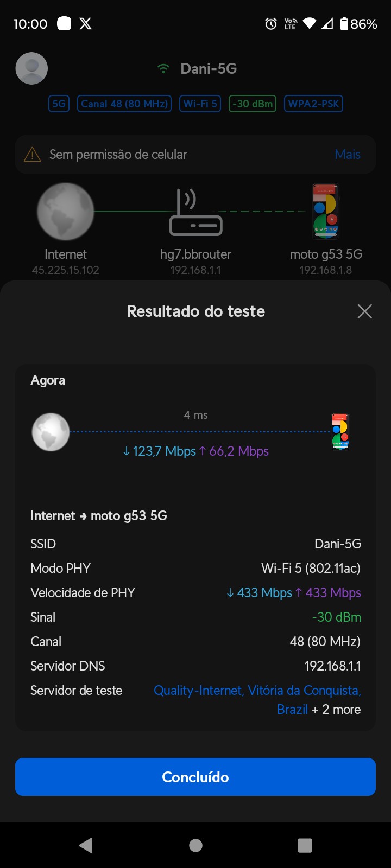Tap the Android recent apps button

[305, 845]
